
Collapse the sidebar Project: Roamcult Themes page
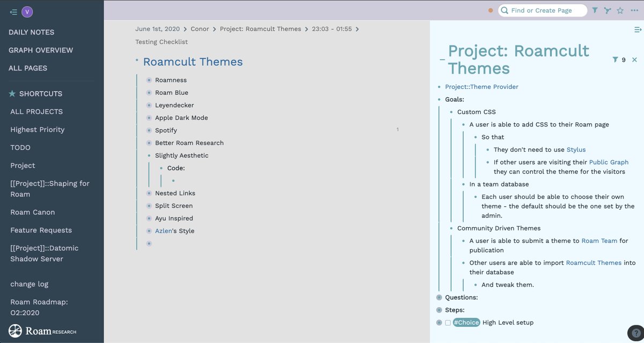point(442,59)
